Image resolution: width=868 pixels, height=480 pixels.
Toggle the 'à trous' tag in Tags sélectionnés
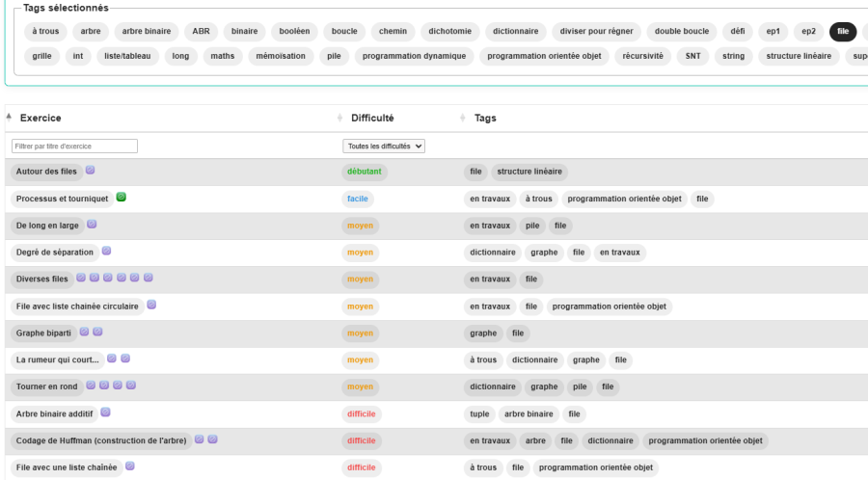point(45,32)
